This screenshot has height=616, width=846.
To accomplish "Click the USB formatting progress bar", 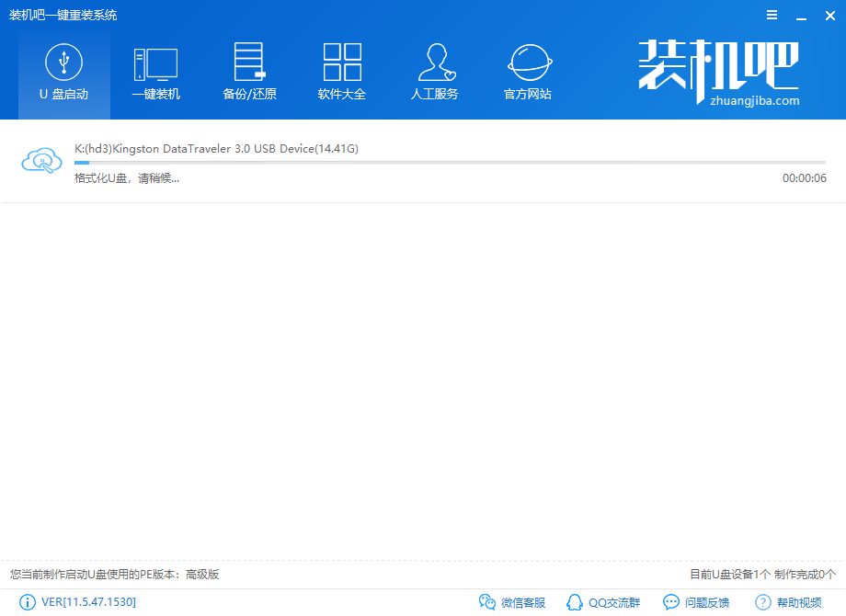I will click(450, 163).
